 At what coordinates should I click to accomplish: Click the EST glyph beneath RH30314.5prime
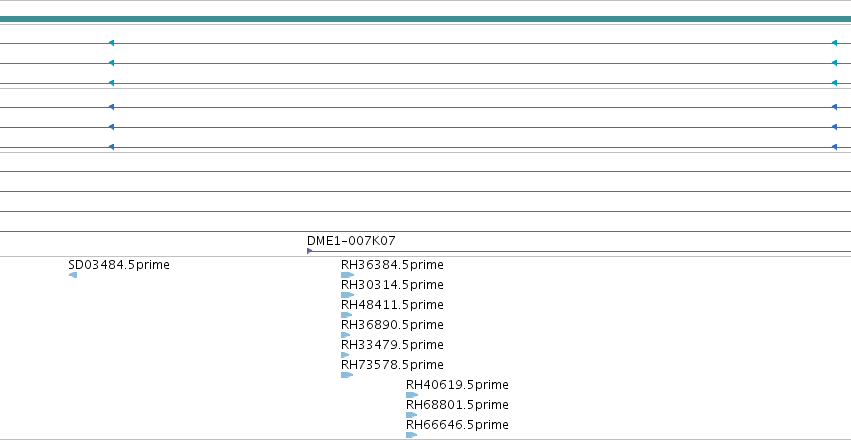(347, 295)
